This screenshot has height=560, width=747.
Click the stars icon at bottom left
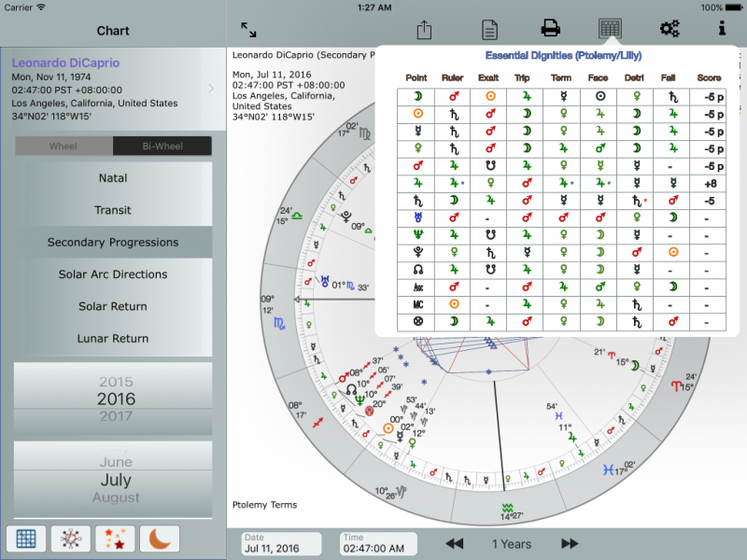115,539
